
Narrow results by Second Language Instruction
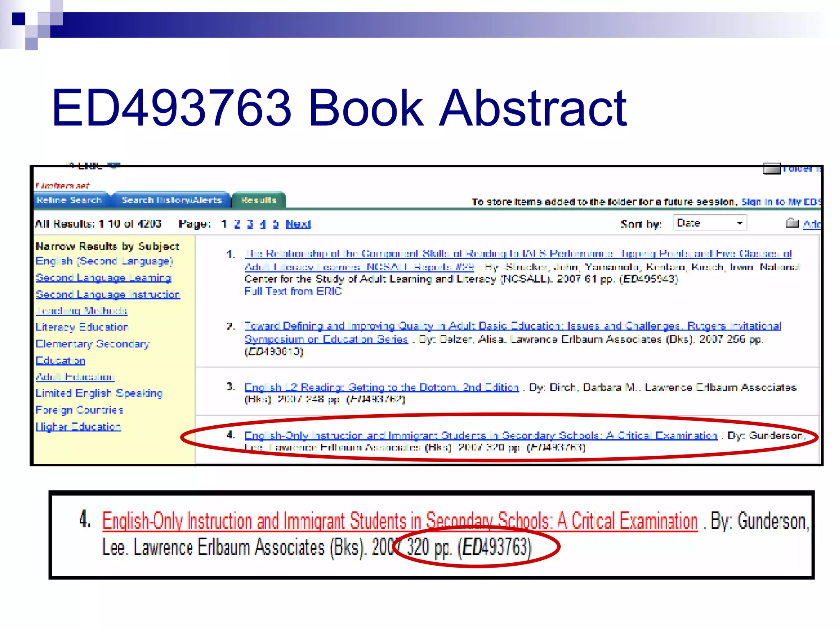point(108,294)
